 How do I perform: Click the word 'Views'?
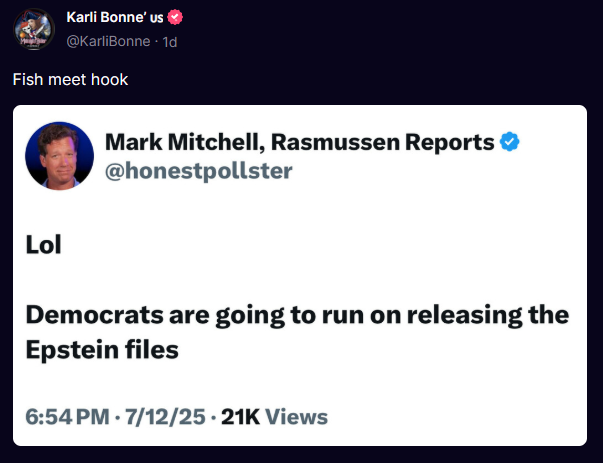(x=297, y=415)
